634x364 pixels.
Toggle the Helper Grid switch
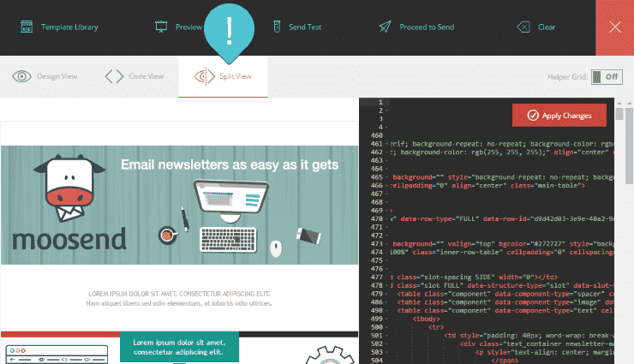607,77
